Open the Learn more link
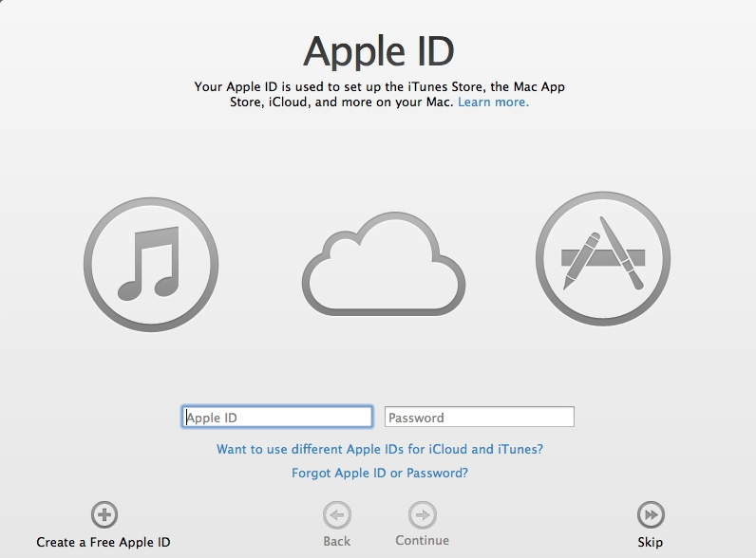This screenshot has width=756, height=558. pos(493,102)
